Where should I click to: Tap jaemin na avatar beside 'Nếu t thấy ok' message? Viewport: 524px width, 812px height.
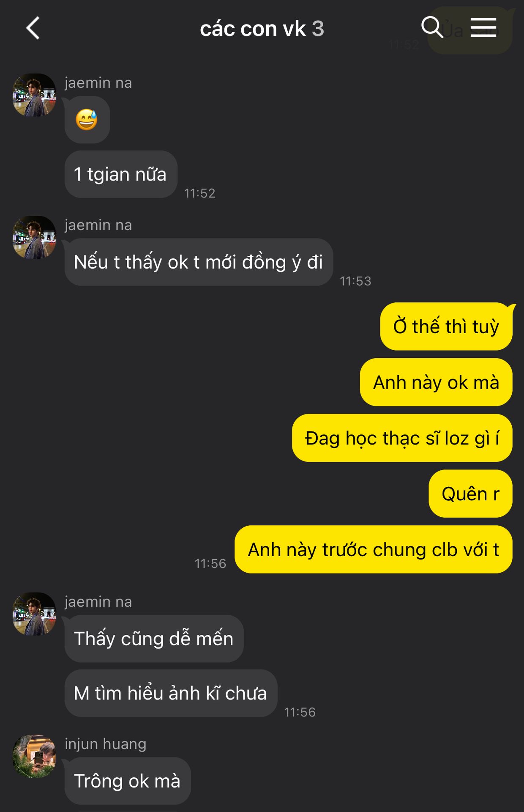click(34, 238)
